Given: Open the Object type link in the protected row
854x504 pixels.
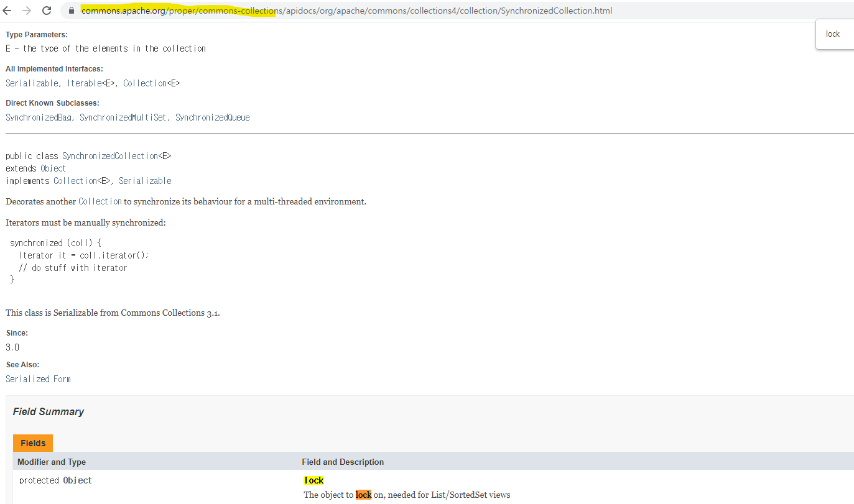Looking at the screenshot, I should coord(78,480).
